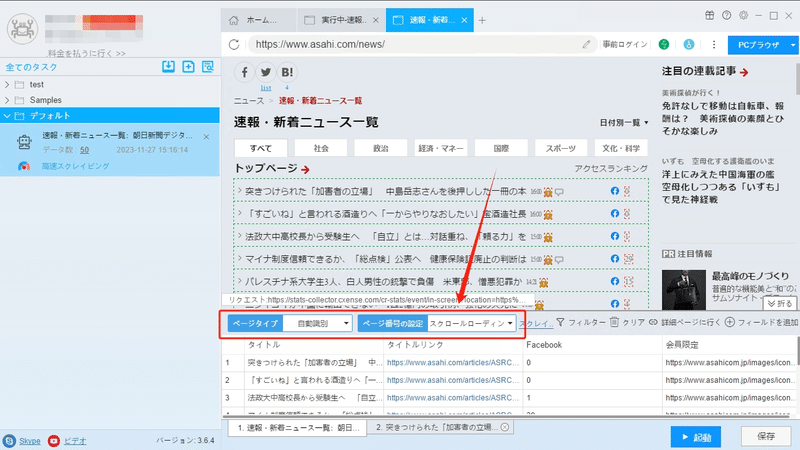This screenshot has width=800, height=450.
Task: Click the crab avatar profile icon
Action: 22,29
